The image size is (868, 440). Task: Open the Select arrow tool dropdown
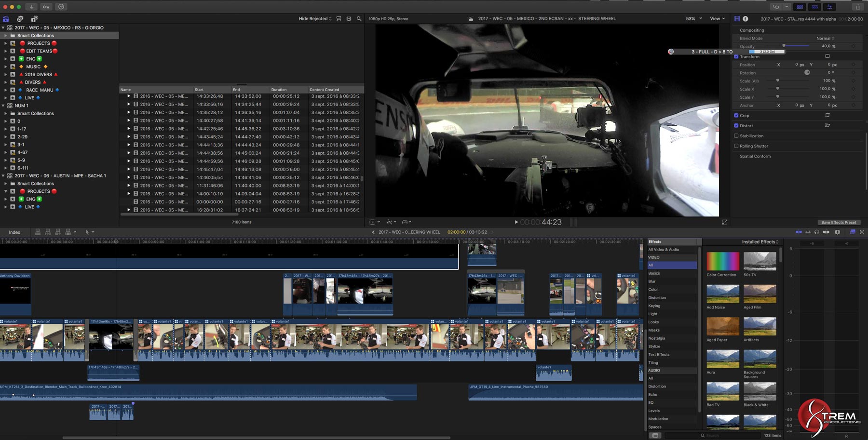tap(90, 232)
